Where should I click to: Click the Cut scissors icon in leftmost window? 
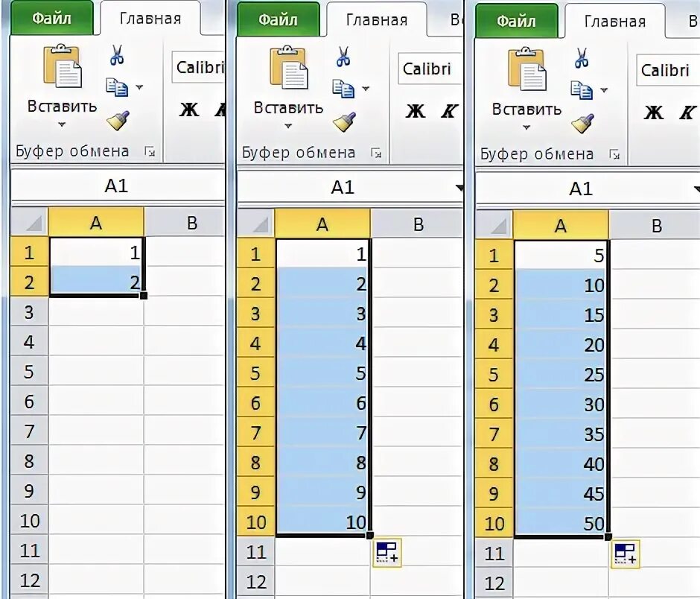coord(117,54)
